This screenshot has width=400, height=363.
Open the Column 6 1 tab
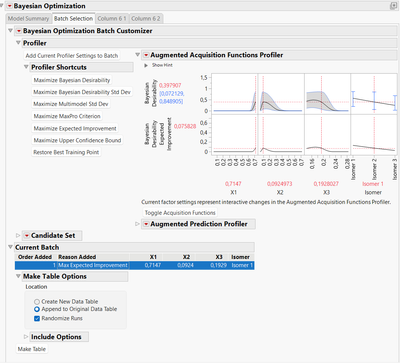(112, 19)
